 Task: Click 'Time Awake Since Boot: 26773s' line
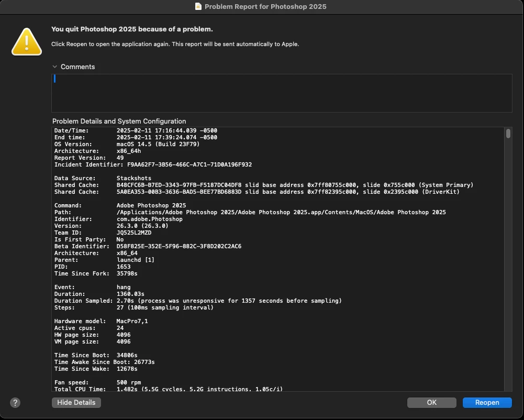104,362
